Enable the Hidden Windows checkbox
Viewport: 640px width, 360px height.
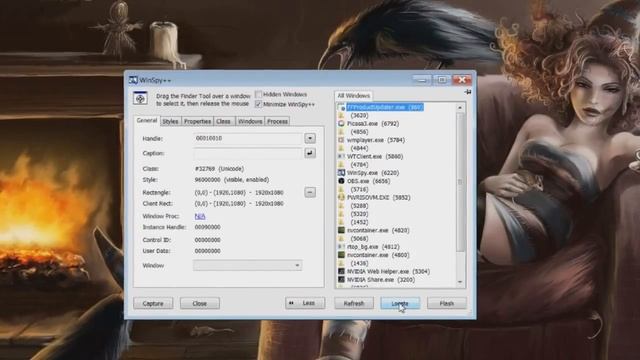[258, 94]
